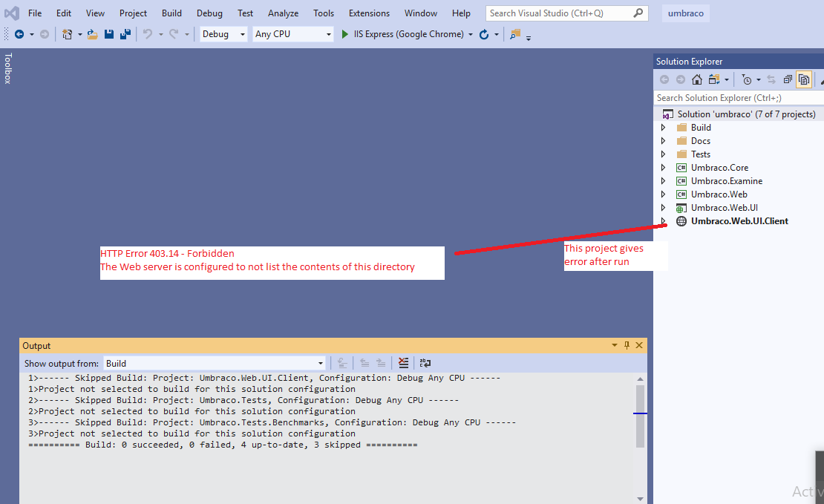Image resolution: width=824 pixels, height=504 pixels.
Task: Click the Collapse All icon in Solution Explorer
Action: click(787, 79)
